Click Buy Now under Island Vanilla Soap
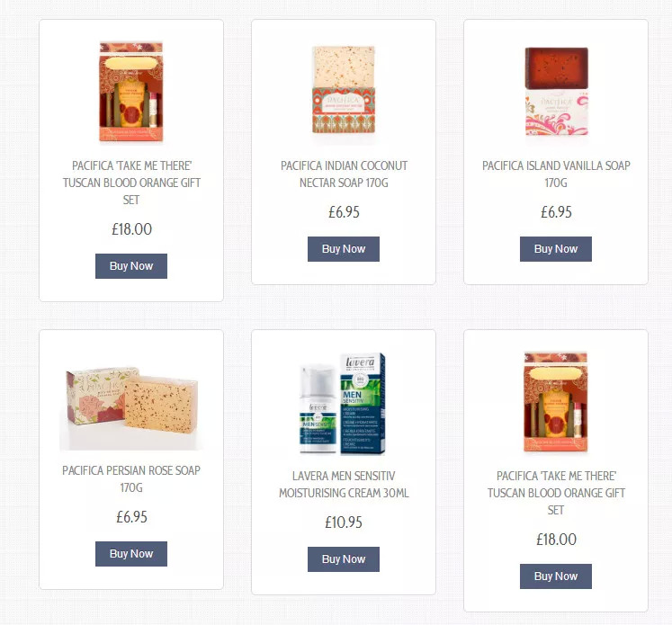The image size is (672, 625). click(x=556, y=249)
